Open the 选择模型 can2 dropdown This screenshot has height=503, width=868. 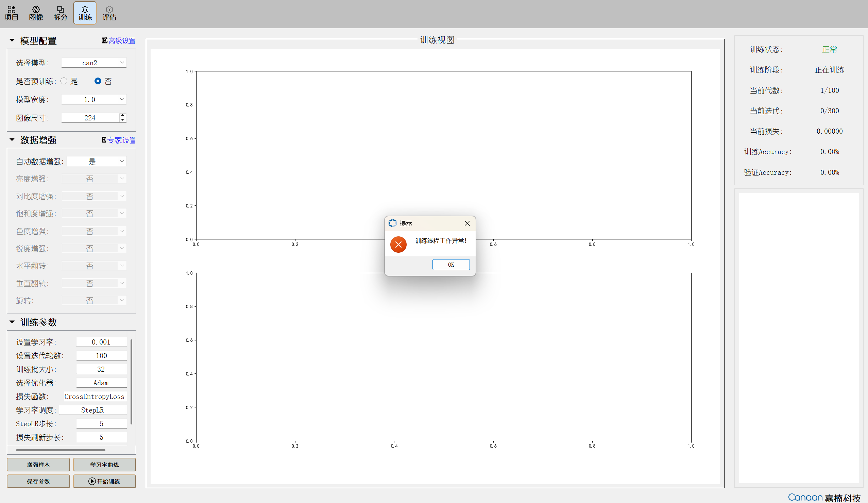coord(94,63)
